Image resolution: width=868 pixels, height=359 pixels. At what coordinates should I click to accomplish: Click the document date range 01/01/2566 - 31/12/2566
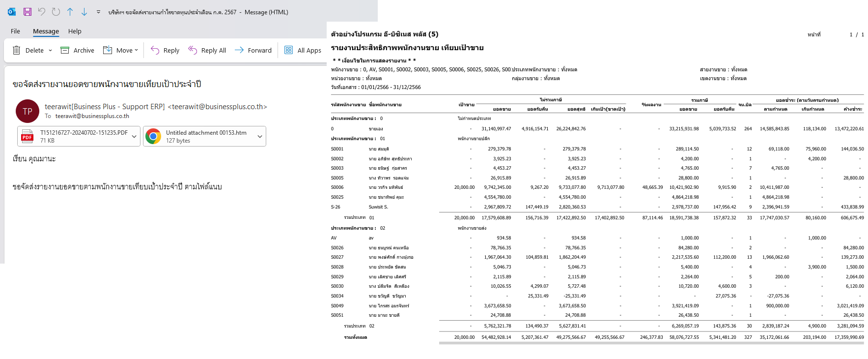[x=391, y=87]
